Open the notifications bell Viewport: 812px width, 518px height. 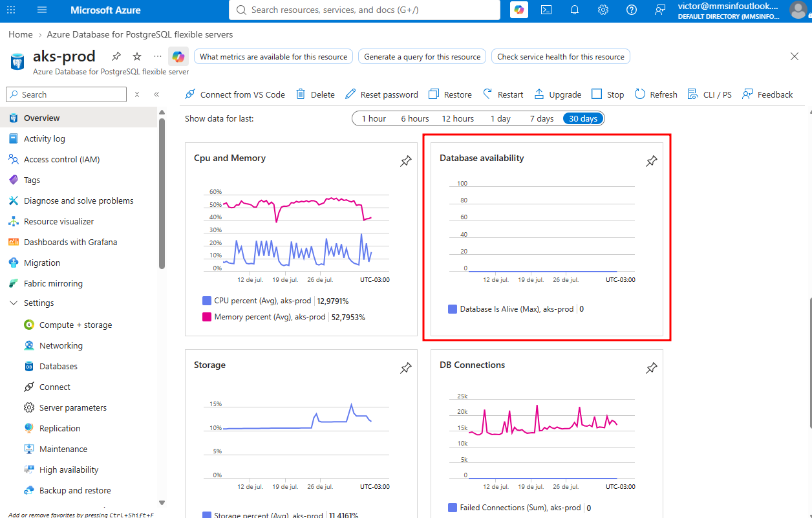pyautogui.click(x=575, y=10)
